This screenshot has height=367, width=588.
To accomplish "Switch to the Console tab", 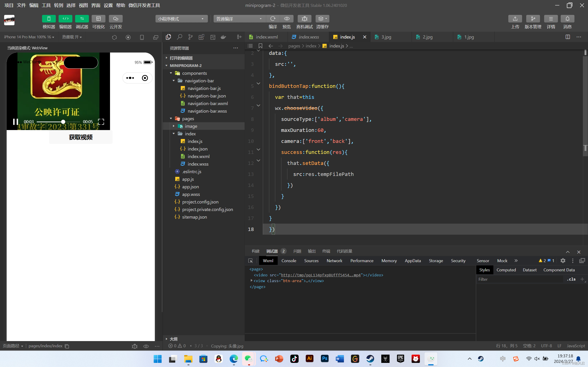I will tap(289, 260).
